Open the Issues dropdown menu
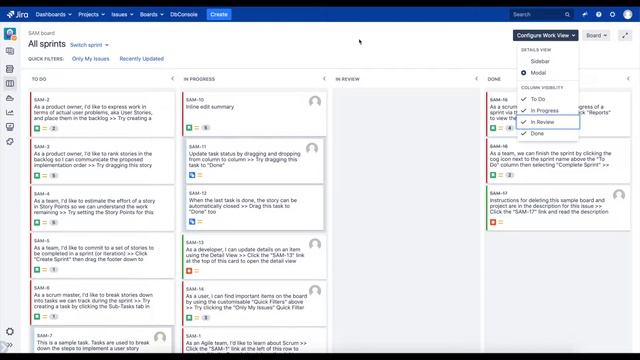640x360 pixels. point(122,14)
